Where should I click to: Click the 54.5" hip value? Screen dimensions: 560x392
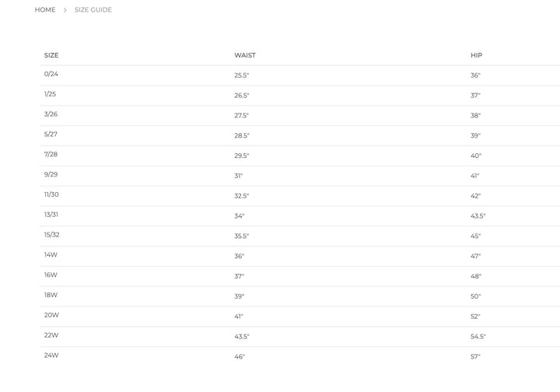[x=478, y=337]
